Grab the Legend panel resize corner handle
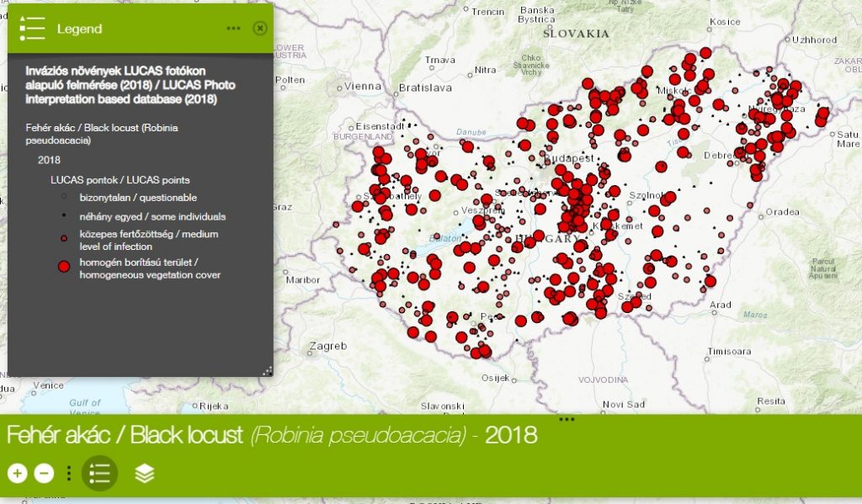The height and width of the screenshot is (504, 862). pyautogui.click(x=267, y=370)
